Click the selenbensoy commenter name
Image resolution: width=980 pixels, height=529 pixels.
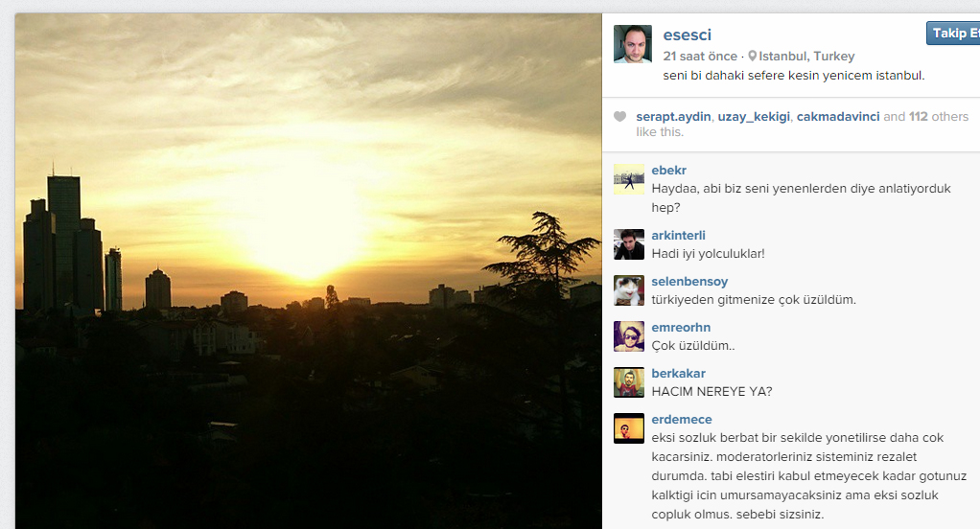689,281
